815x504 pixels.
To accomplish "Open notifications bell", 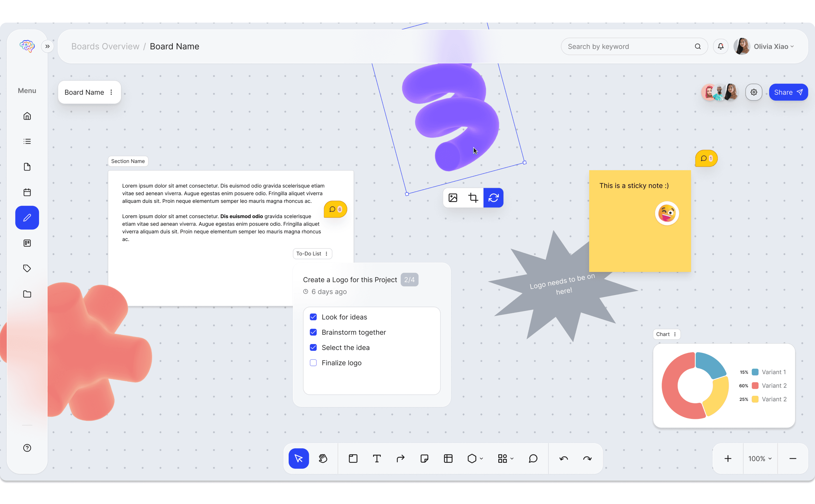I will pyautogui.click(x=721, y=46).
